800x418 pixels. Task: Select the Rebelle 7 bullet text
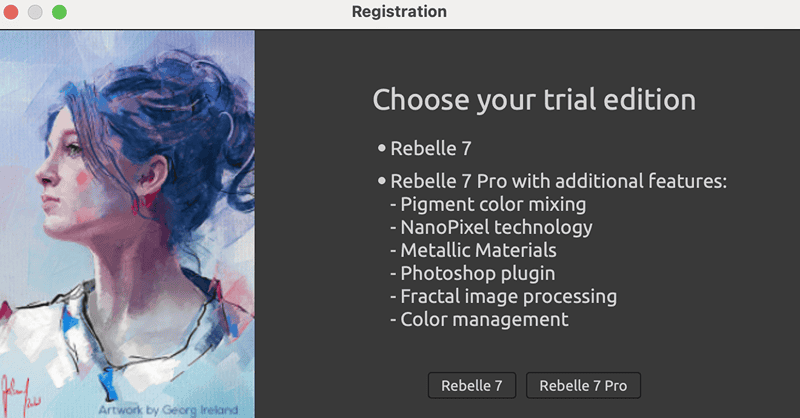click(431, 149)
